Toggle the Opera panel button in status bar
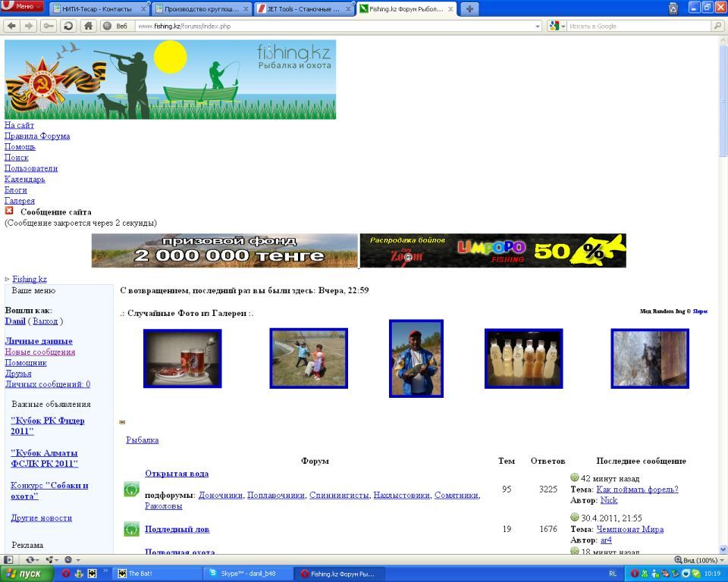Viewport: 728px width, 582px height. [x=8, y=560]
